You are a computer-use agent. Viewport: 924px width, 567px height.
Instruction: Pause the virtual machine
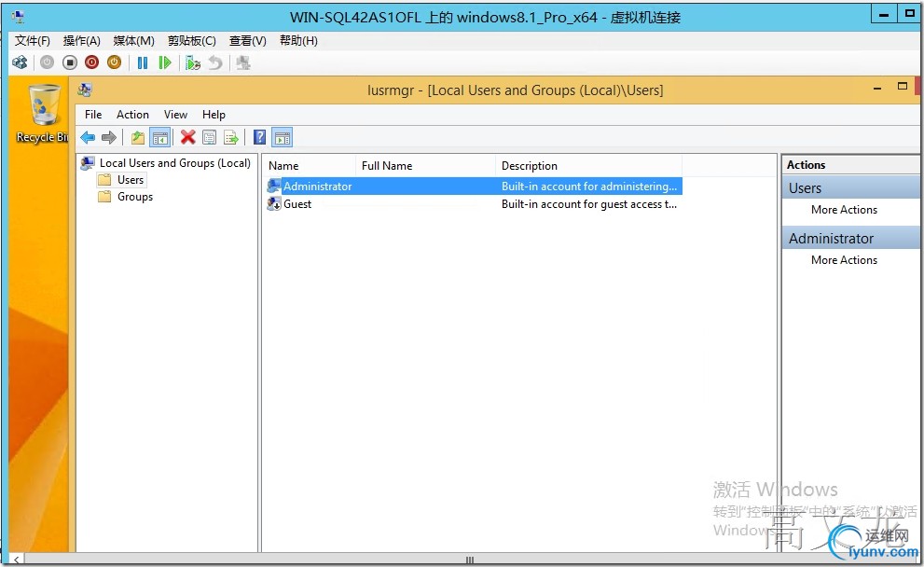pos(142,62)
